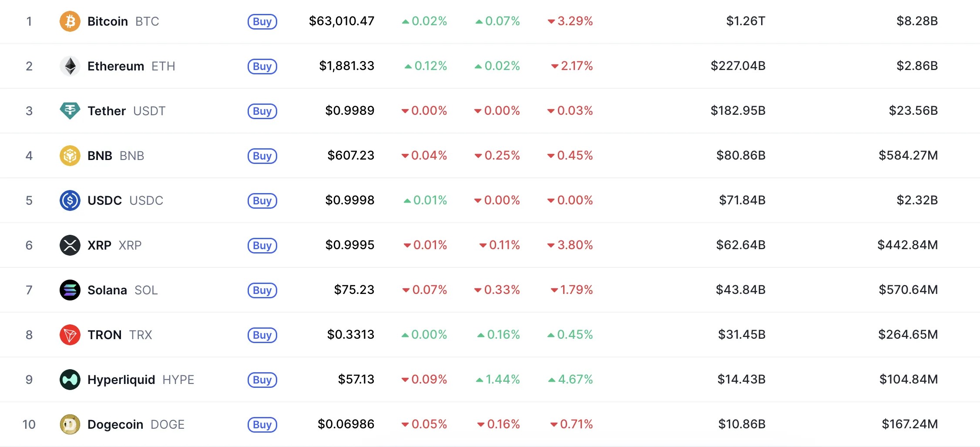Image resolution: width=980 pixels, height=447 pixels.
Task: Choose the Buy button for Dogecoin
Action: 262,424
